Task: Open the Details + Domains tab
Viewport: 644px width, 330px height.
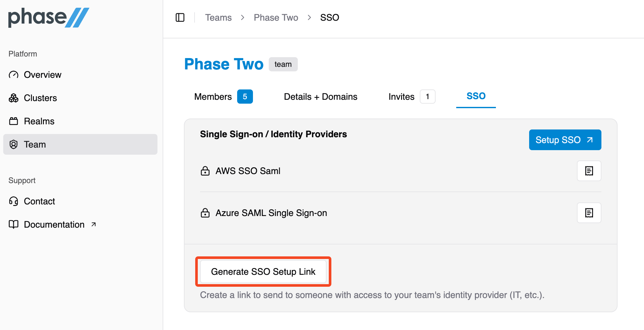Action: click(x=320, y=96)
